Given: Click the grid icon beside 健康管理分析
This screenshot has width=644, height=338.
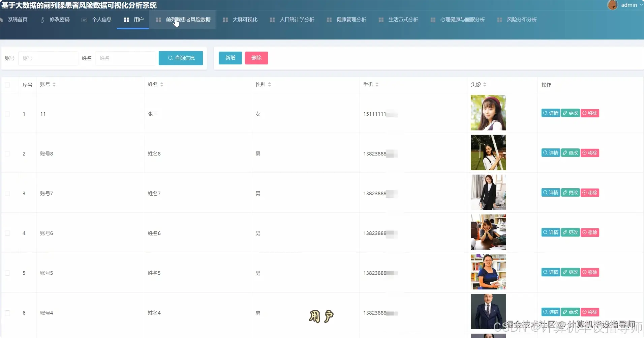Looking at the screenshot, I should 329,20.
